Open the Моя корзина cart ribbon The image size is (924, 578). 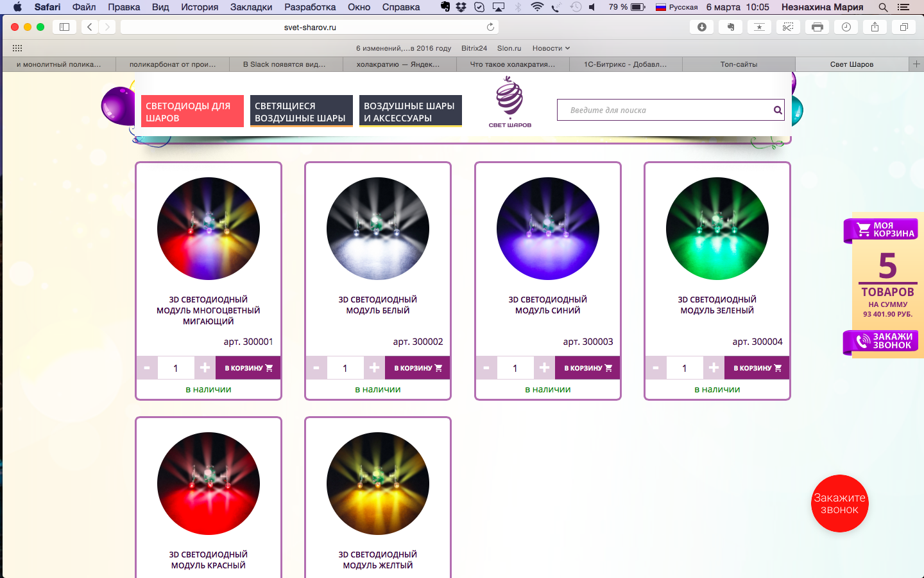881,230
